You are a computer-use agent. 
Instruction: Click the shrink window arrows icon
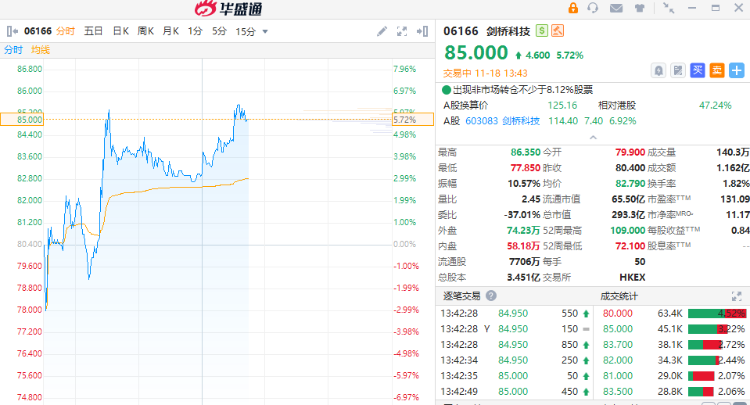668,8
